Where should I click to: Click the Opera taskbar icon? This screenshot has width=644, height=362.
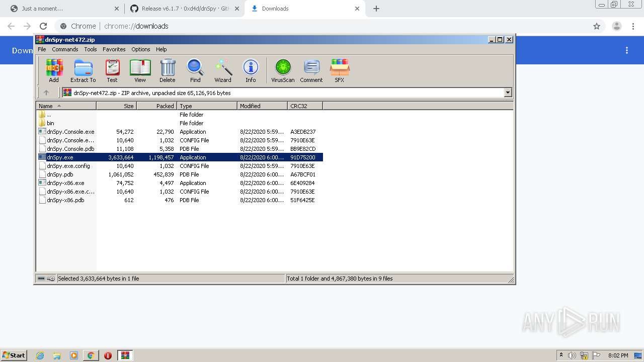click(108, 355)
